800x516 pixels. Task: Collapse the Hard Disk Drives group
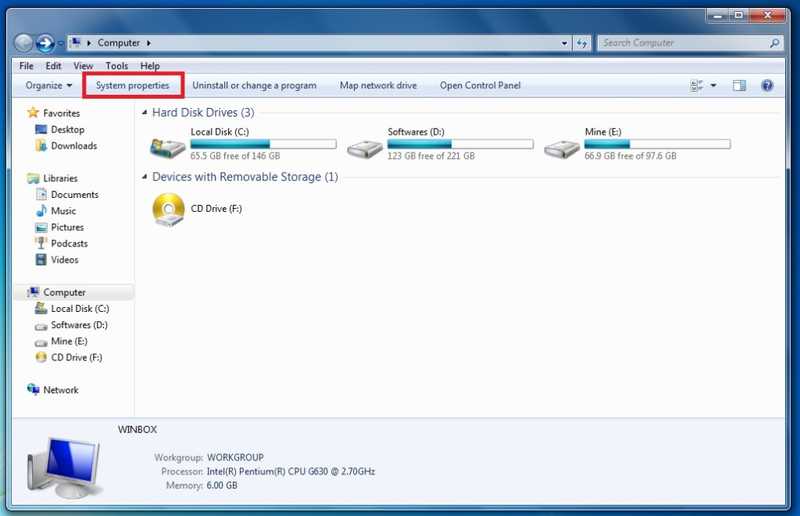[x=145, y=113]
